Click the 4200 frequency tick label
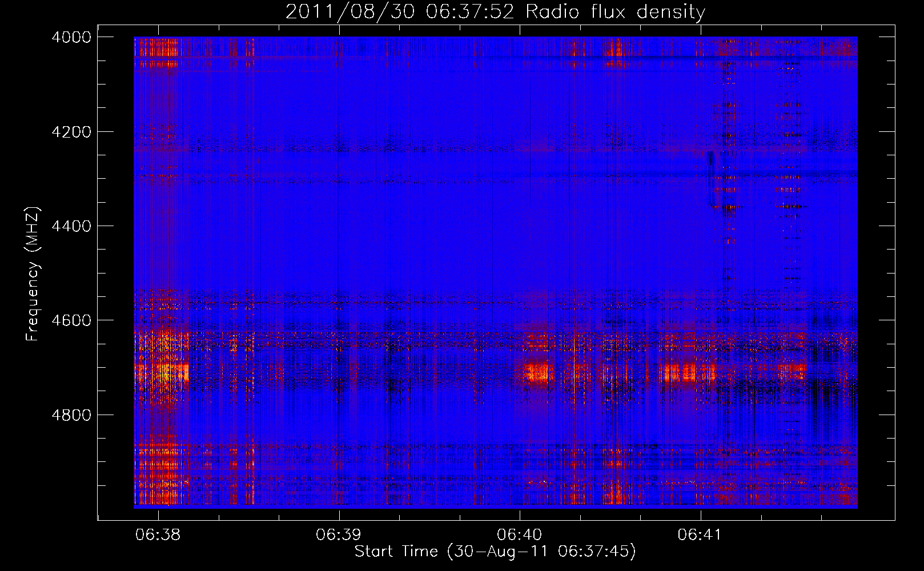This screenshot has width=924, height=571. [71, 132]
